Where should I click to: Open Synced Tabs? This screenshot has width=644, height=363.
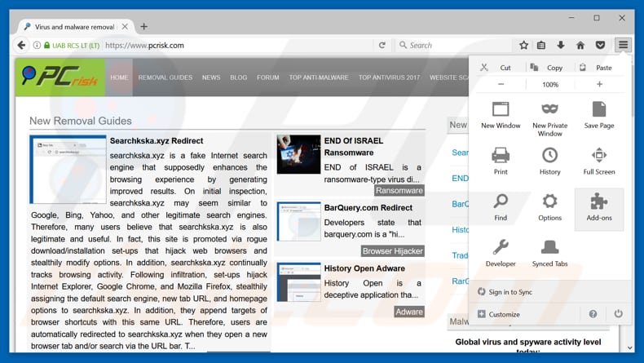tap(549, 252)
